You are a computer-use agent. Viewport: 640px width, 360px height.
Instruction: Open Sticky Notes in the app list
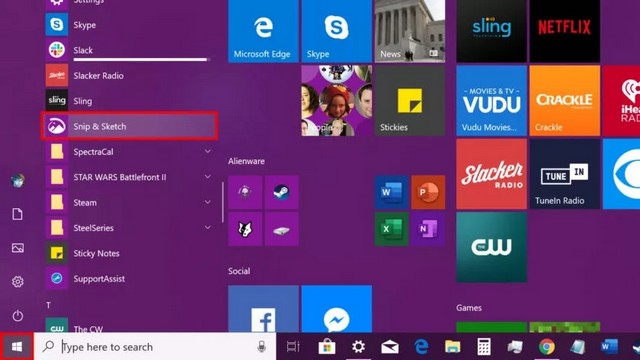coord(129,253)
